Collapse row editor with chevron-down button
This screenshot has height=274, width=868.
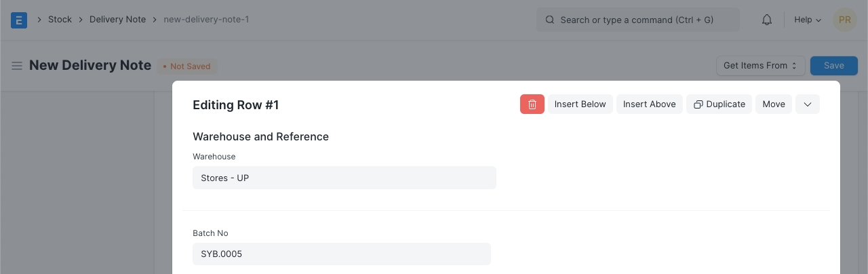pos(807,104)
